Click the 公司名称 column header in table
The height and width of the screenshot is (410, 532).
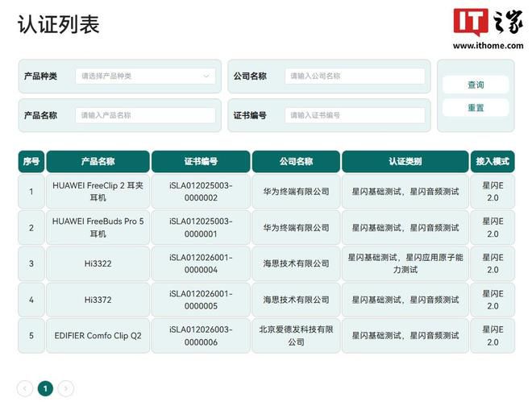[296, 161]
